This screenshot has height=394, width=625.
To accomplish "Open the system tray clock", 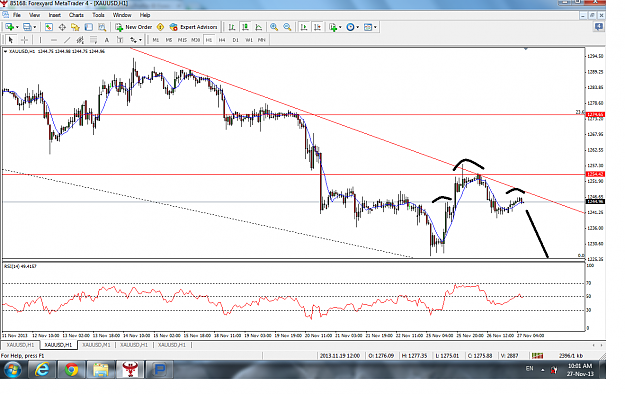I will pyautogui.click(x=580, y=370).
